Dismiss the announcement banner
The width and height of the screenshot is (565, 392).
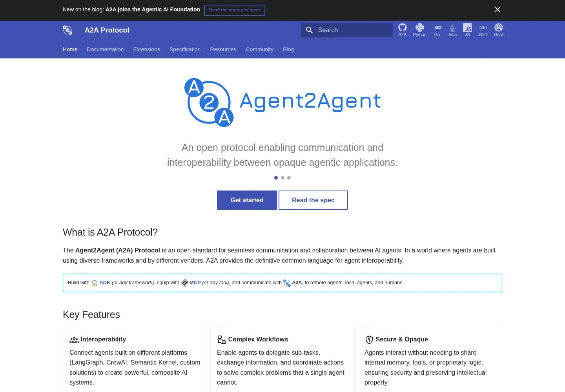[x=498, y=9]
